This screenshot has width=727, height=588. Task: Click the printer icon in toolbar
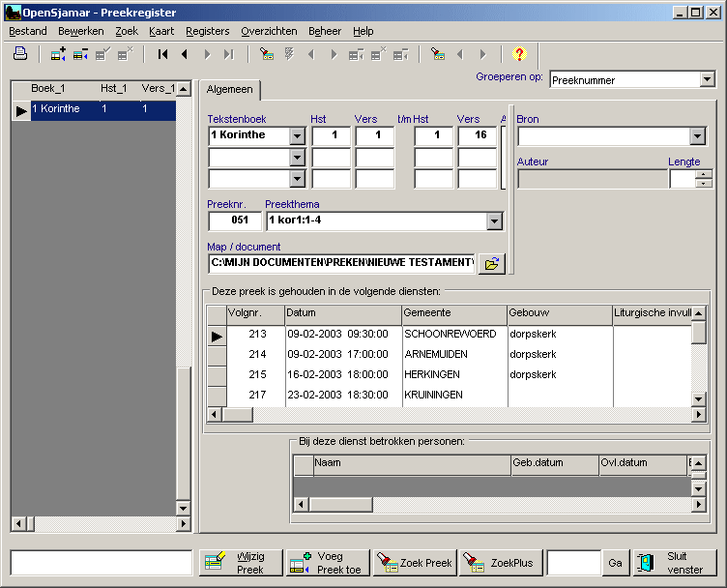click(x=19, y=54)
